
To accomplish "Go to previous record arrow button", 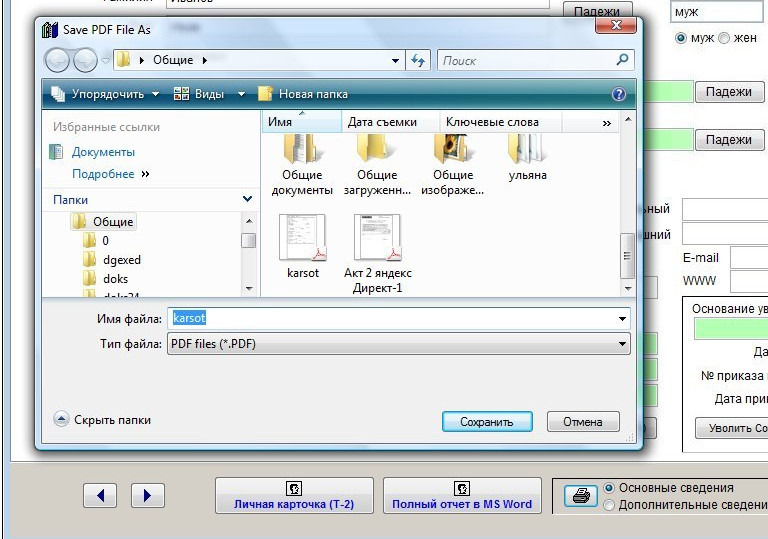I will pos(100,495).
